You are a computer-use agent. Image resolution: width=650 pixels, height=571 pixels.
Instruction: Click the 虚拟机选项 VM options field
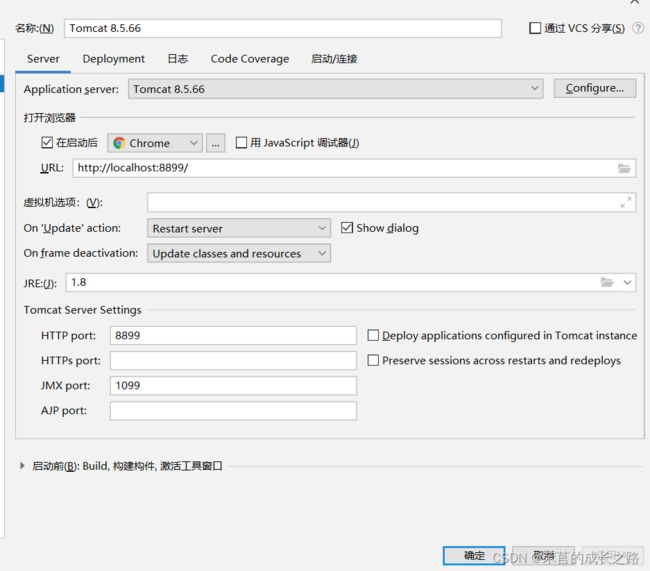(391, 202)
